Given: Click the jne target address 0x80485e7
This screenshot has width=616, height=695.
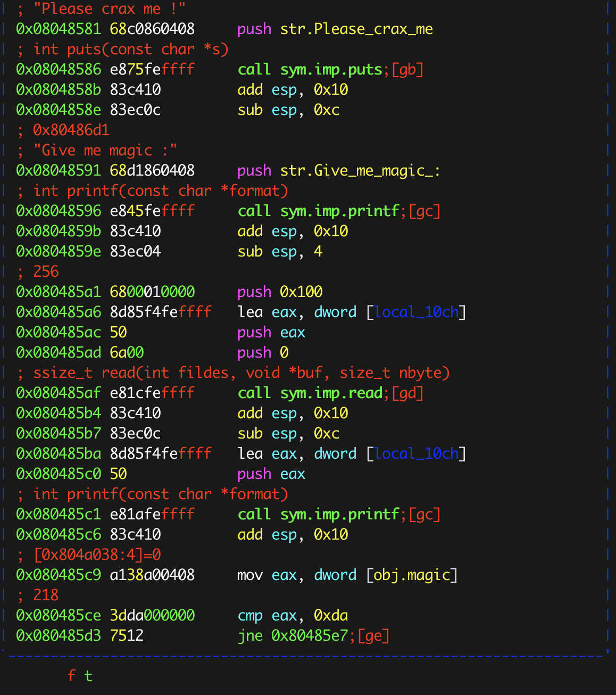Looking at the screenshot, I should click(310, 636).
